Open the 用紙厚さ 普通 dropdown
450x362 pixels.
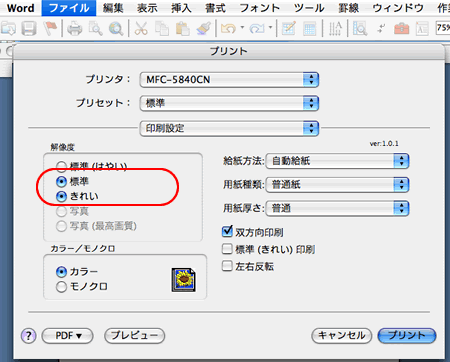click(x=337, y=208)
